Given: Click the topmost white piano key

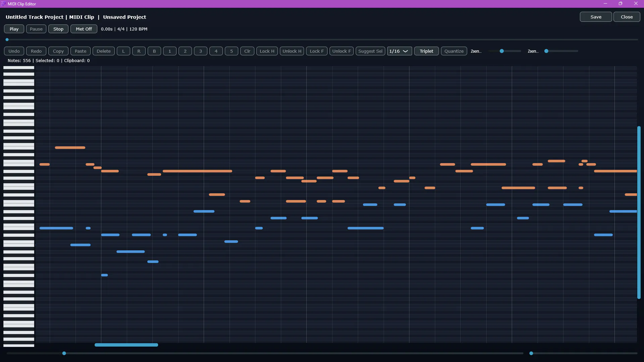Looking at the screenshot, I should [19, 67].
